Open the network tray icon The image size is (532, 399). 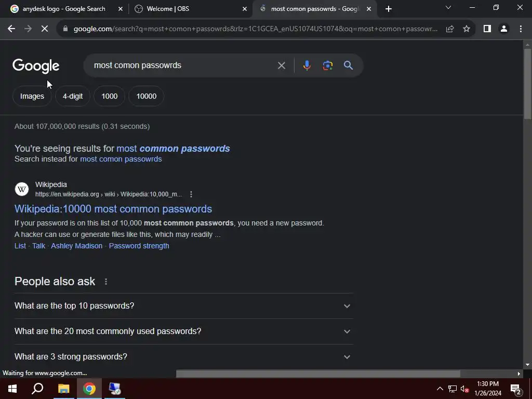pyautogui.click(x=453, y=389)
